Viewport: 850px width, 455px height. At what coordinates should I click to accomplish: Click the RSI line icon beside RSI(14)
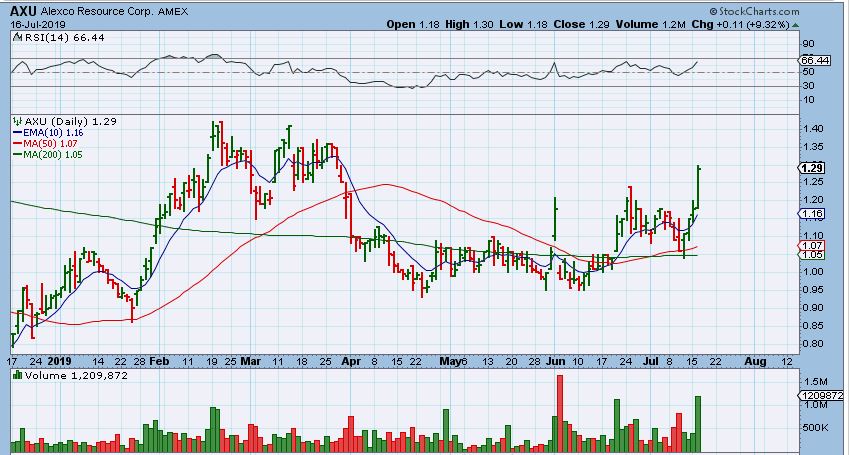(17, 37)
